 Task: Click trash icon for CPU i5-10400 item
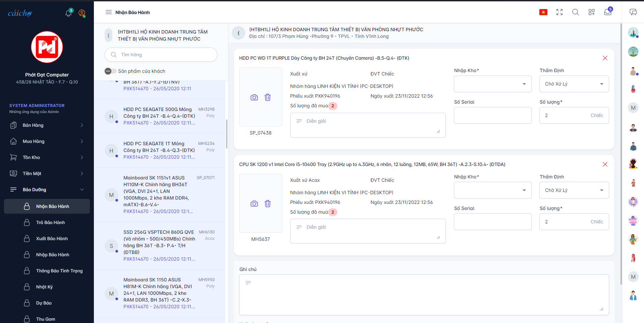pyautogui.click(x=268, y=204)
